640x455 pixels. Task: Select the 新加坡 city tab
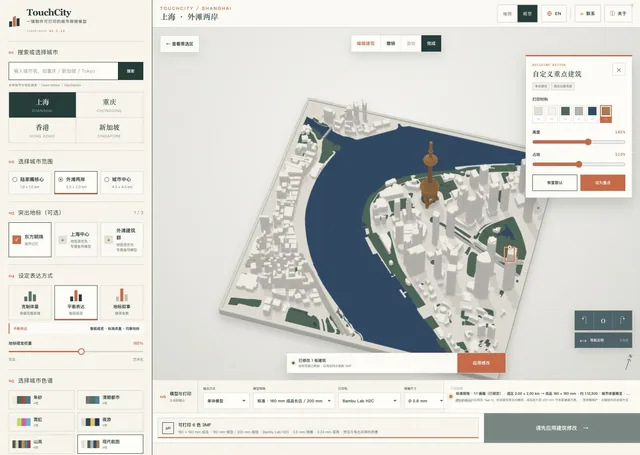[x=109, y=130]
